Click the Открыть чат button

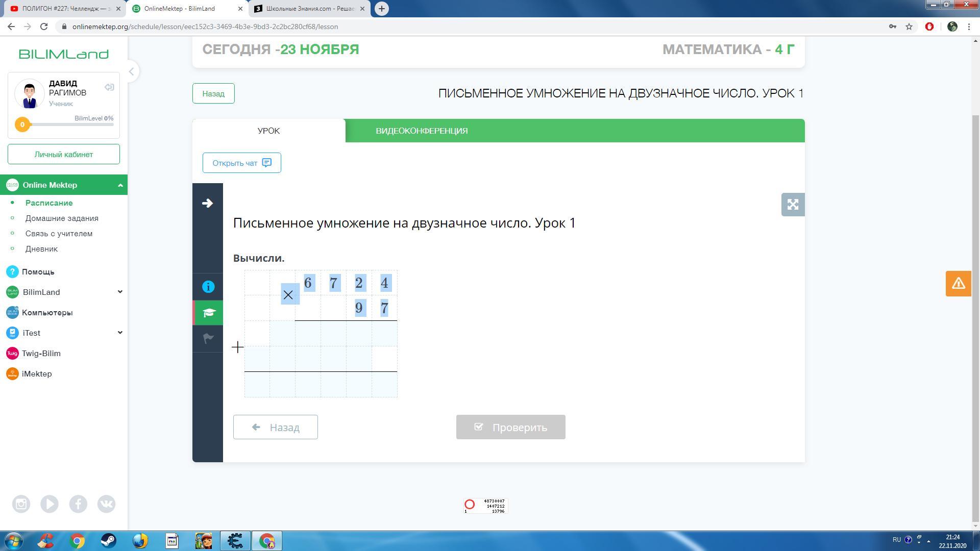point(241,163)
